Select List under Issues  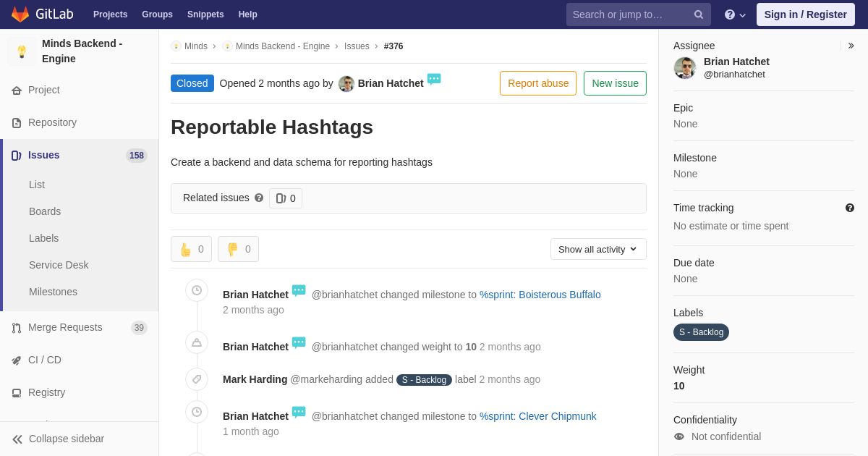click(x=37, y=185)
